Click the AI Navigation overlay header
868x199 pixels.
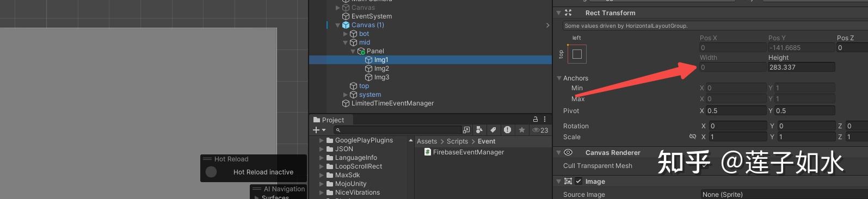278,189
